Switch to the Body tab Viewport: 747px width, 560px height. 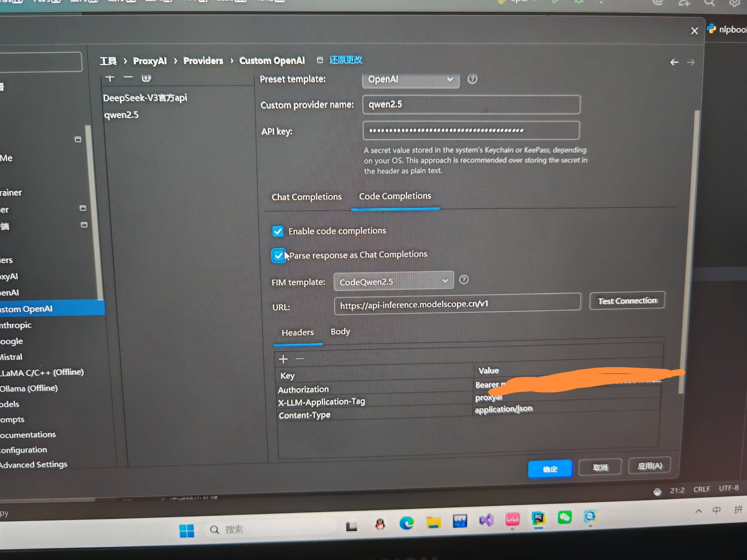point(340,332)
